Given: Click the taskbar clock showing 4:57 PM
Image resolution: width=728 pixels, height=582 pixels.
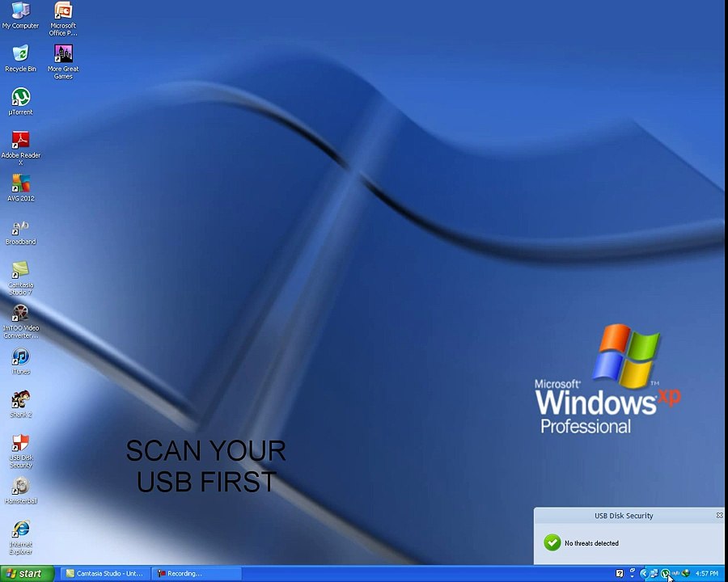Looking at the screenshot, I should click(707, 574).
